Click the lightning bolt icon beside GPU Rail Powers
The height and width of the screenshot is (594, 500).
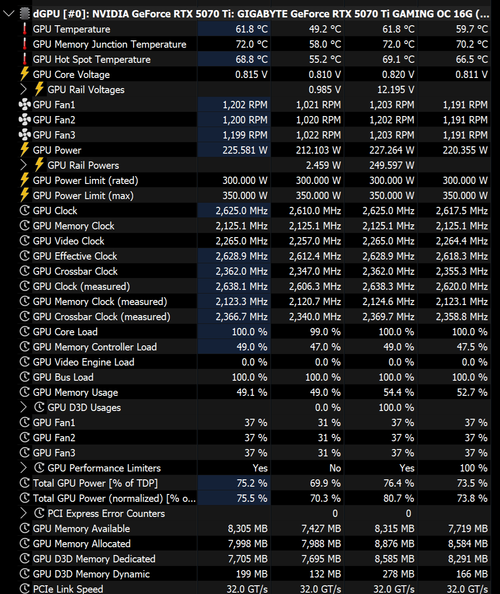click(x=39, y=165)
